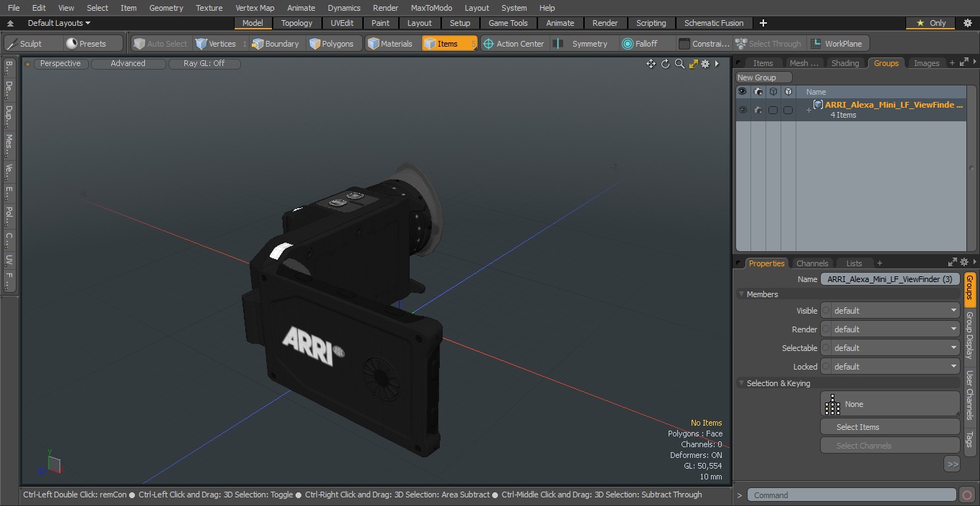Viewport: 980px width, 506px height.
Task: Click the None keying button
Action: click(890, 404)
